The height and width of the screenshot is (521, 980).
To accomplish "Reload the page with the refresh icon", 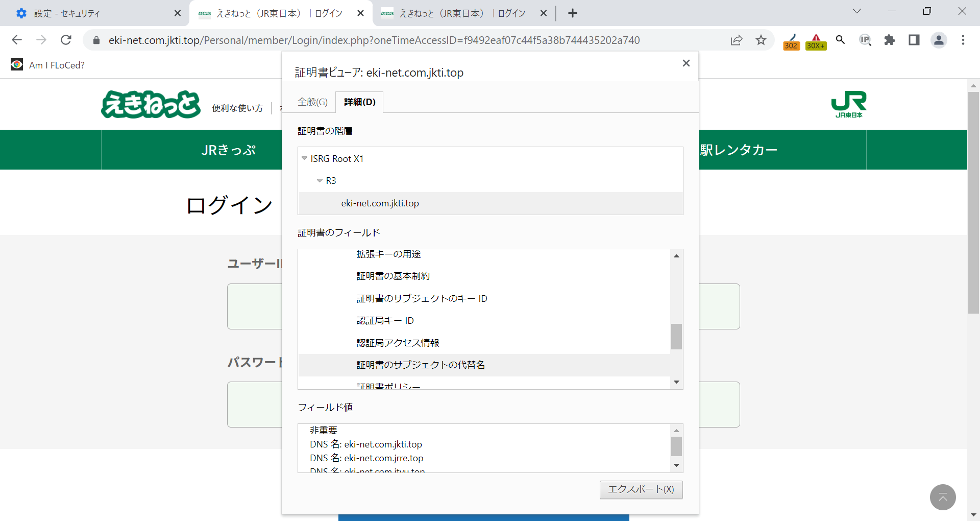I will [x=66, y=40].
